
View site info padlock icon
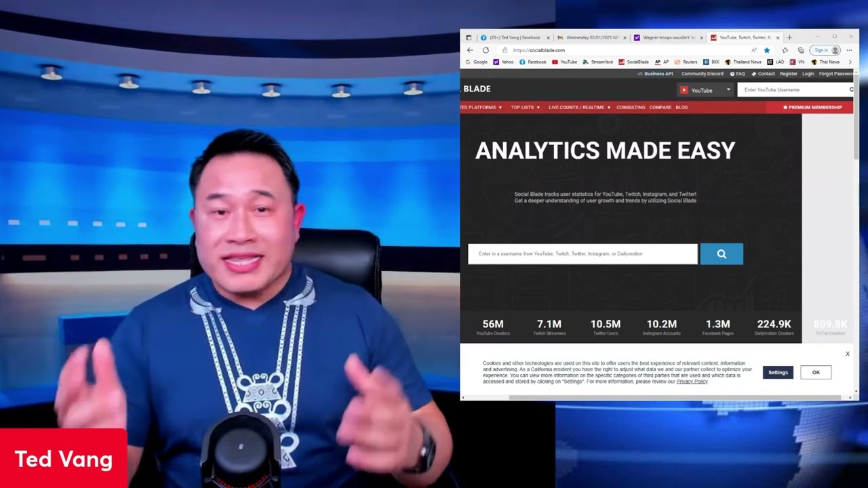[x=505, y=50]
